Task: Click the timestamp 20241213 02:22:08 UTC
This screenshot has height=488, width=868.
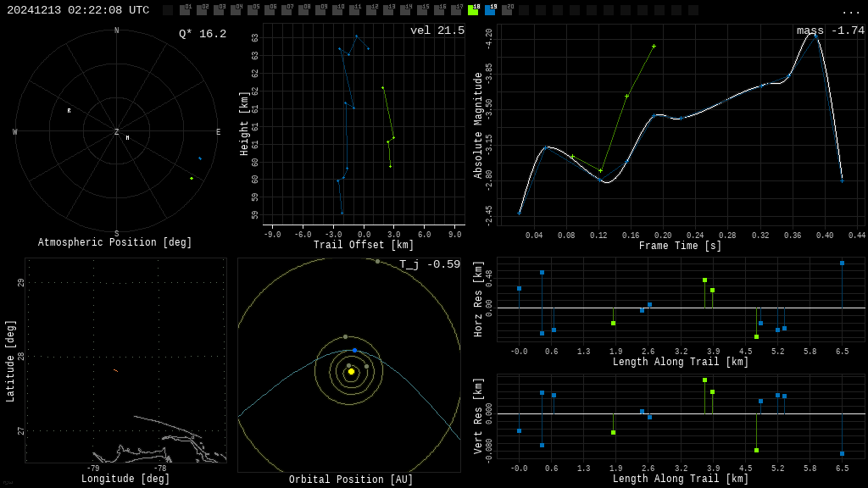Action: tap(78, 10)
